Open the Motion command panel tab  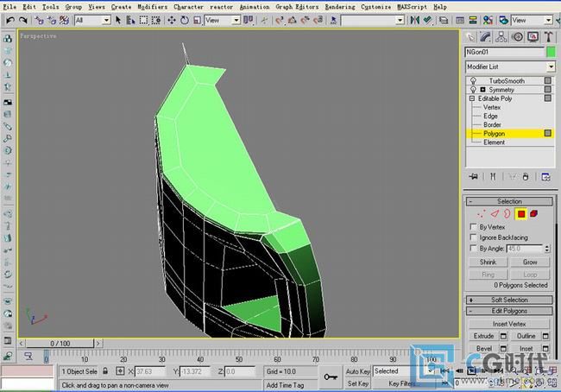[x=517, y=37]
